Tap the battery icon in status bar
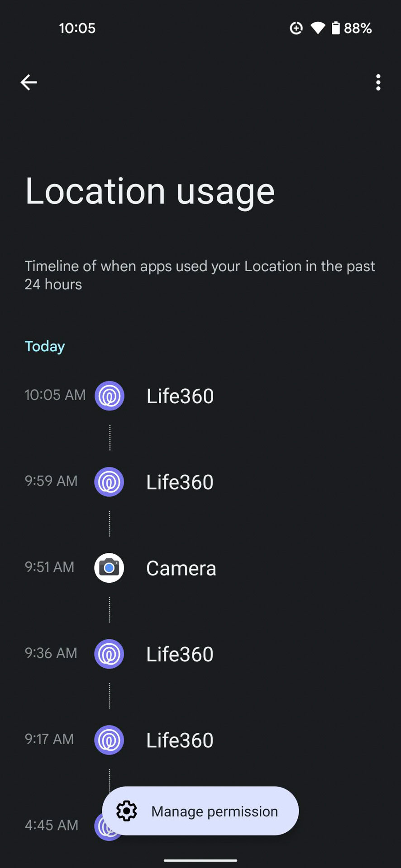This screenshot has height=868, width=401. 335,28
